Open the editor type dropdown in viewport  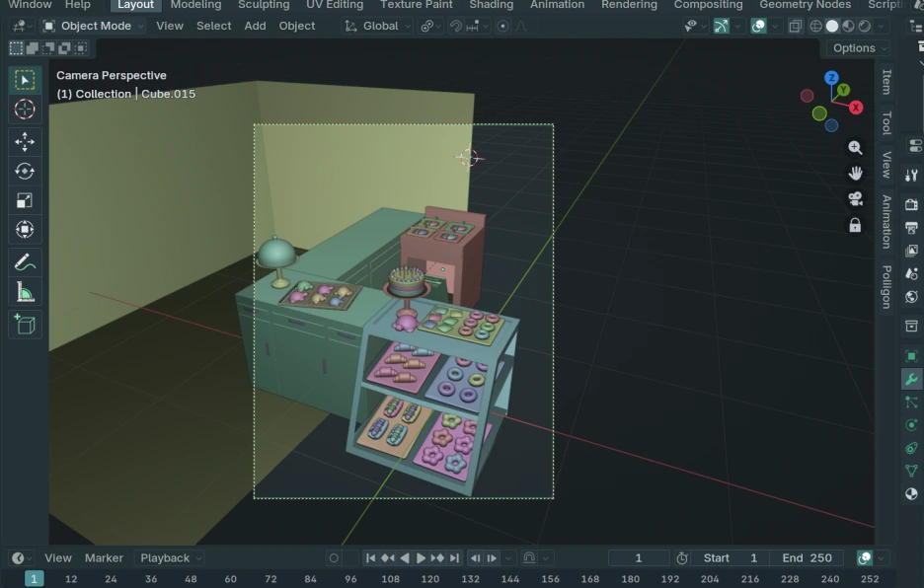pos(23,26)
